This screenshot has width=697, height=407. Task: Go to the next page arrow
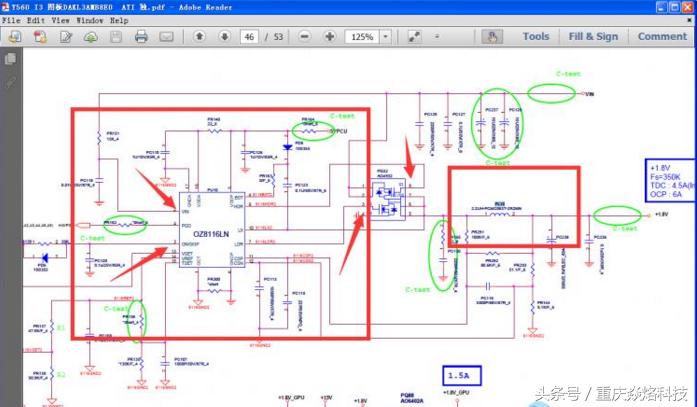coord(223,37)
